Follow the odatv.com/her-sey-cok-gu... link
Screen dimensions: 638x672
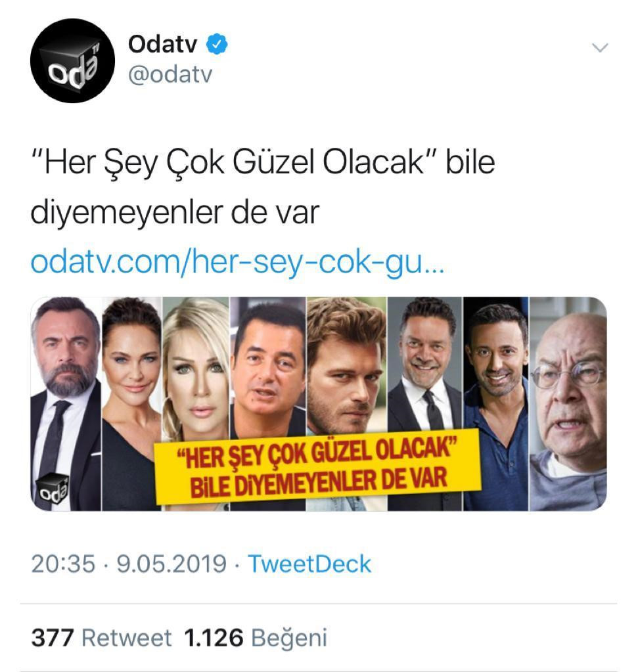tap(238, 262)
